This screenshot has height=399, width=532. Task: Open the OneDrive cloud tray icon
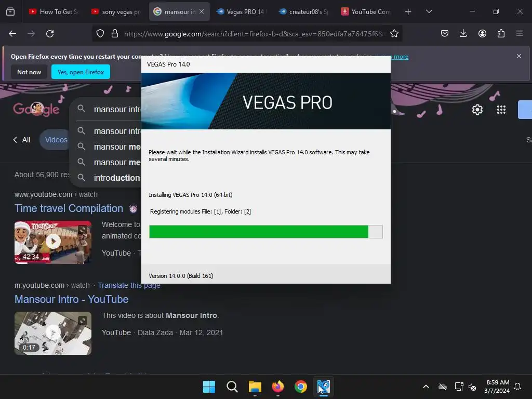click(x=443, y=387)
